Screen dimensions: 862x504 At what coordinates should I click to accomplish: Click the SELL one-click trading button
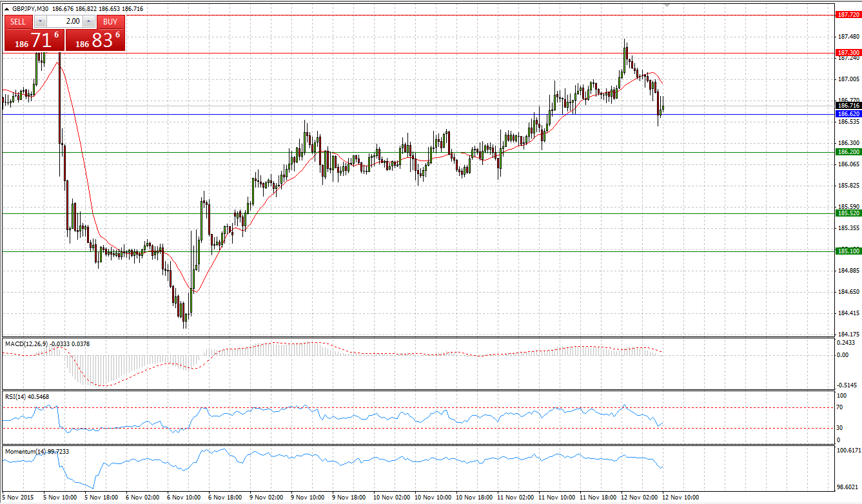(x=18, y=21)
